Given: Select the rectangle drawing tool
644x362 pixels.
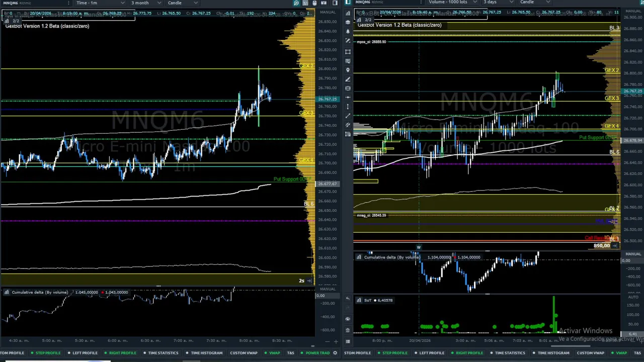Looking at the screenshot, I should tap(348, 51).
